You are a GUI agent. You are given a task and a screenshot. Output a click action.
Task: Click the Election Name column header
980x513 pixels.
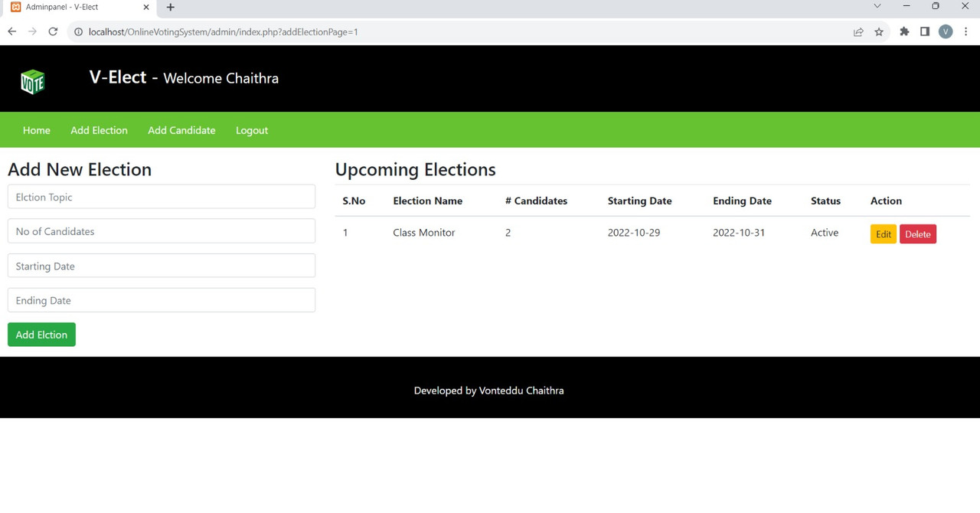pos(427,201)
